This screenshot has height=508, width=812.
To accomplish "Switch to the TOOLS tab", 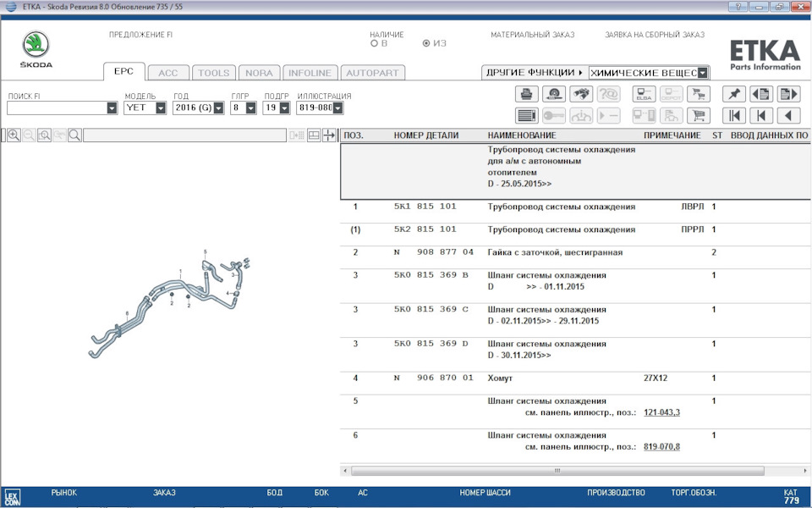I will pyautogui.click(x=213, y=73).
